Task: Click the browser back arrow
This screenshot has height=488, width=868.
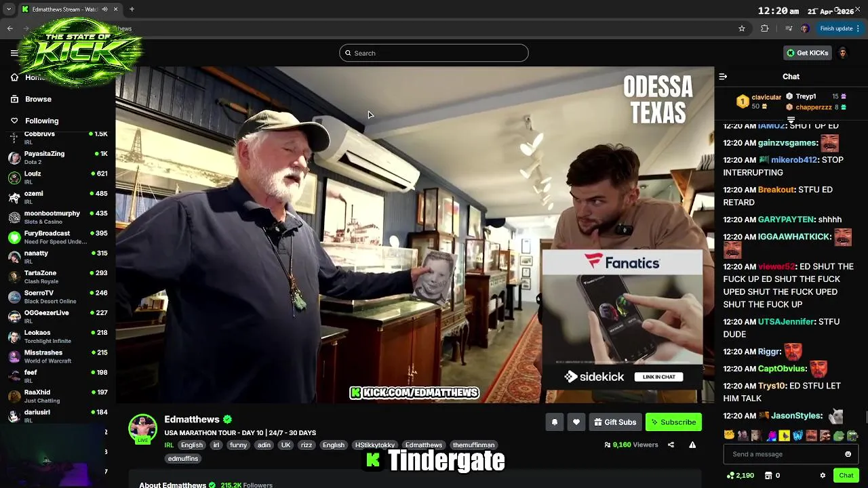Action: 10,28
